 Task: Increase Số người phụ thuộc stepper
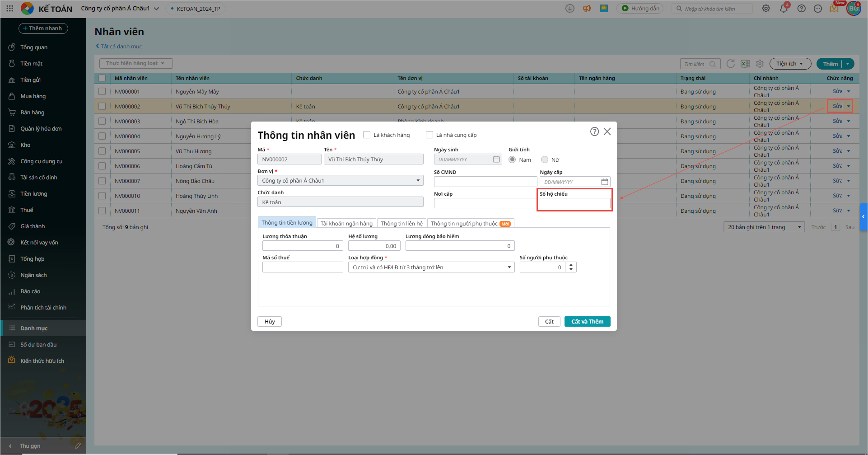pyautogui.click(x=571, y=265)
